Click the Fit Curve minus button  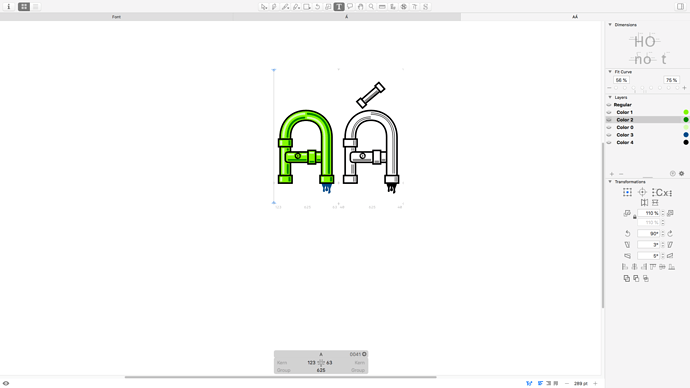click(x=609, y=88)
